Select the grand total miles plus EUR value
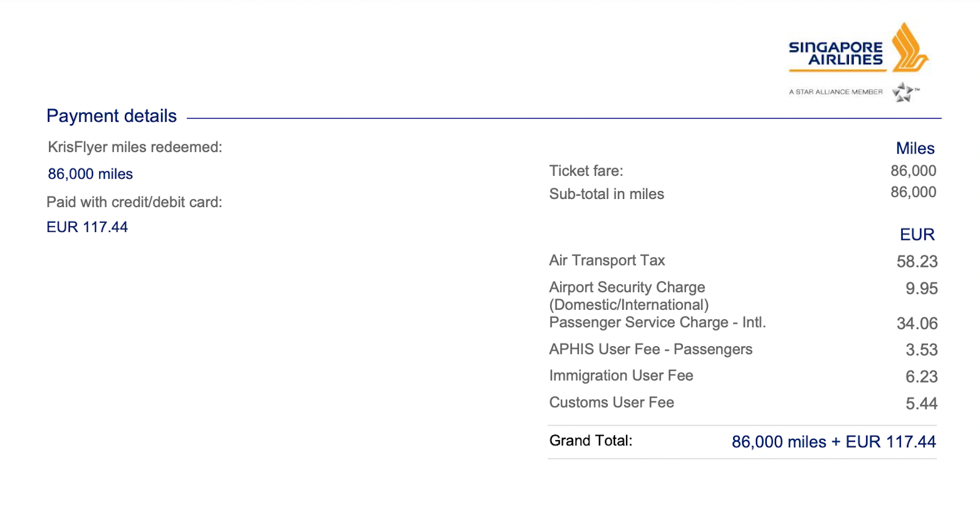Viewport: 980px width, 522px height. (x=834, y=442)
